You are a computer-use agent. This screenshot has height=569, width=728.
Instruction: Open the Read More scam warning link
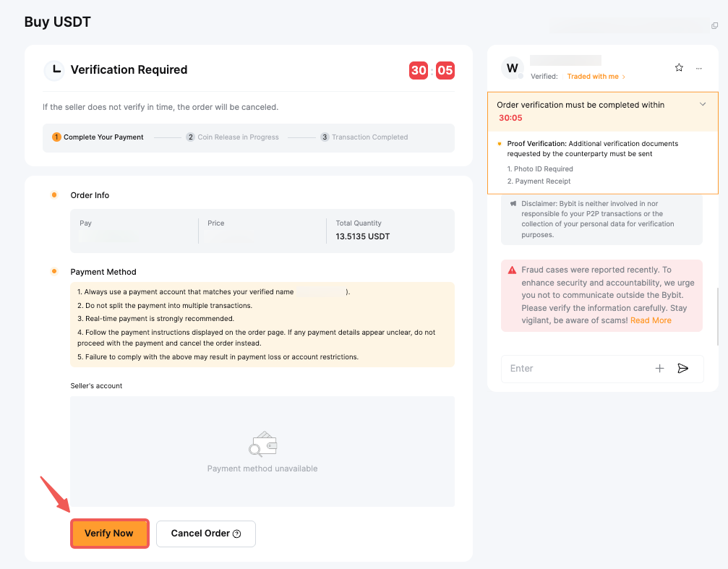click(x=651, y=320)
